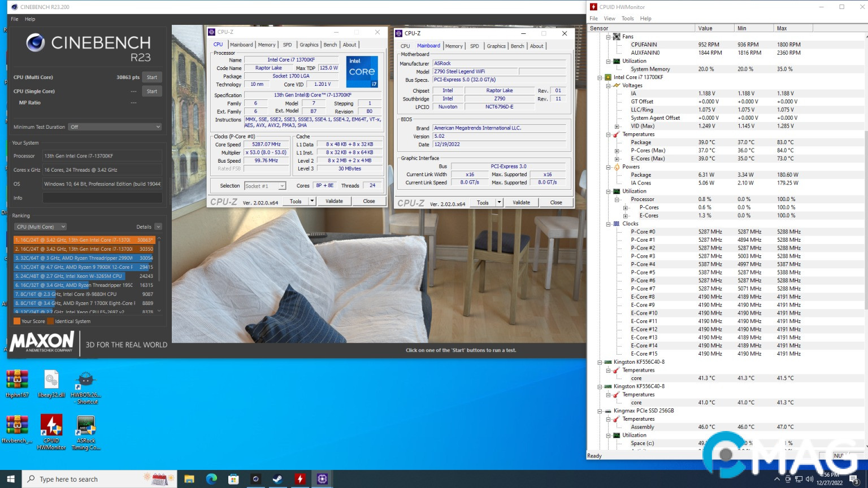This screenshot has width=868, height=488.
Task: Launch Microsoft Edge from the taskbar
Action: pos(211,479)
